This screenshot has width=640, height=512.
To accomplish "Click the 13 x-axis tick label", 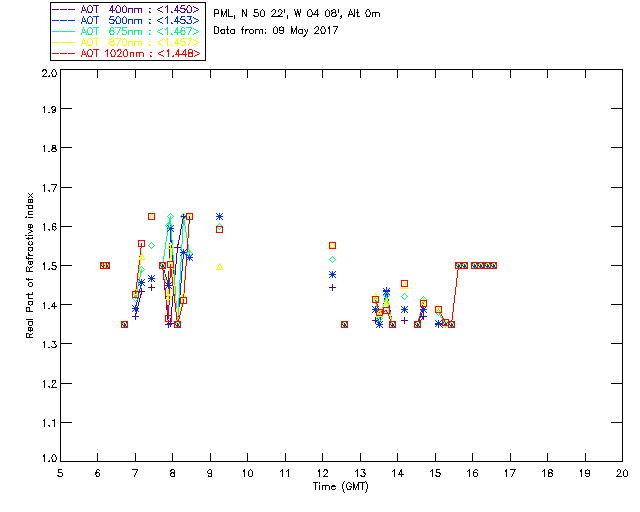I will click(x=360, y=473).
